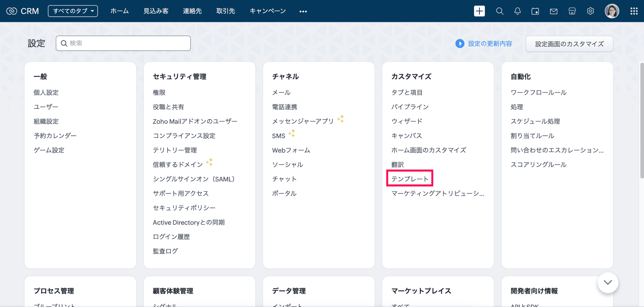Open the calendar icon in header

click(x=535, y=11)
